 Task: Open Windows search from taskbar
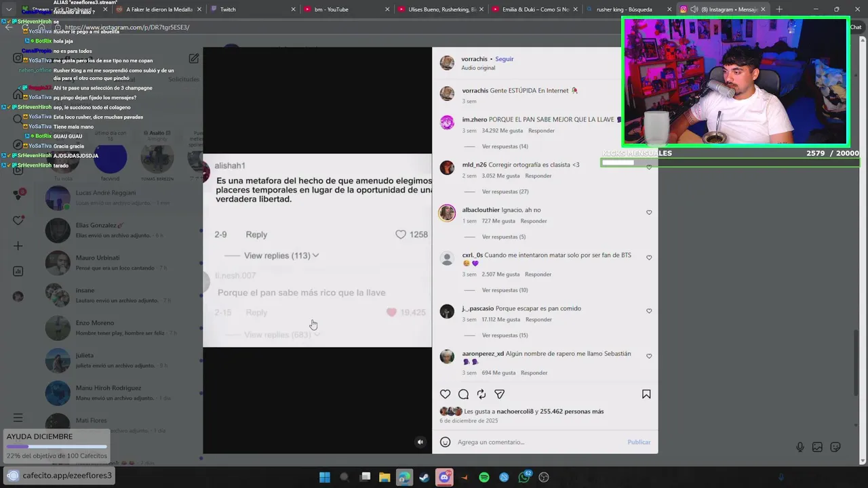(x=344, y=477)
